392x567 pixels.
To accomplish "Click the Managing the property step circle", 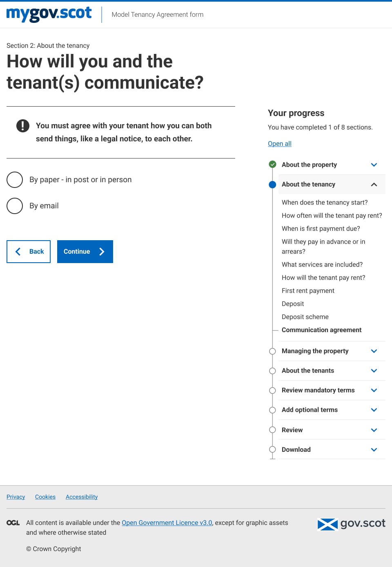I will [x=272, y=351].
